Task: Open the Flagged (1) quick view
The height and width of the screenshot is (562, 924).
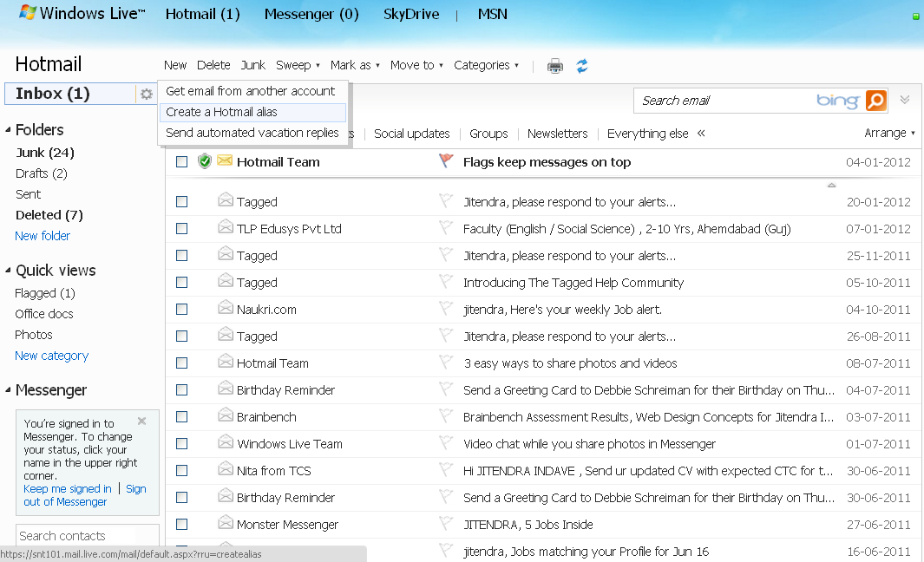Action: click(x=45, y=293)
